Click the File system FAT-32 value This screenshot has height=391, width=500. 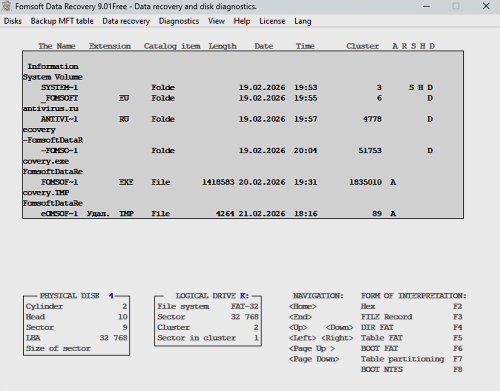[245, 306]
